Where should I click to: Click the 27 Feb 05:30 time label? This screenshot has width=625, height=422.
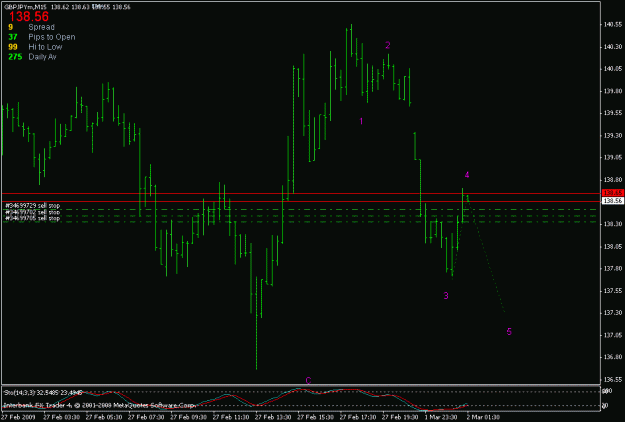tap(104, 417)
